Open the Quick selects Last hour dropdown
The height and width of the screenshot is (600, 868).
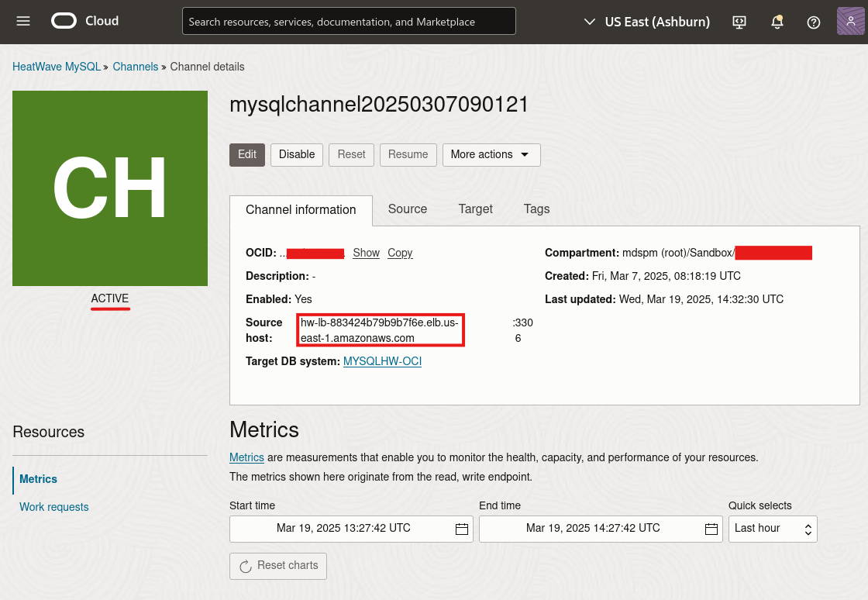click(772, 529)
